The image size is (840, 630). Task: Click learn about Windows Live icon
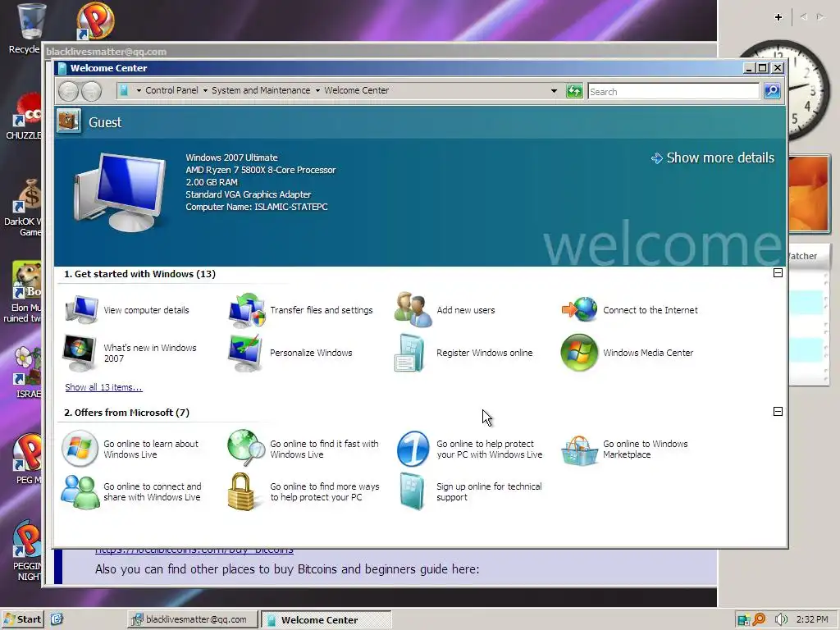tap(80, 449)
